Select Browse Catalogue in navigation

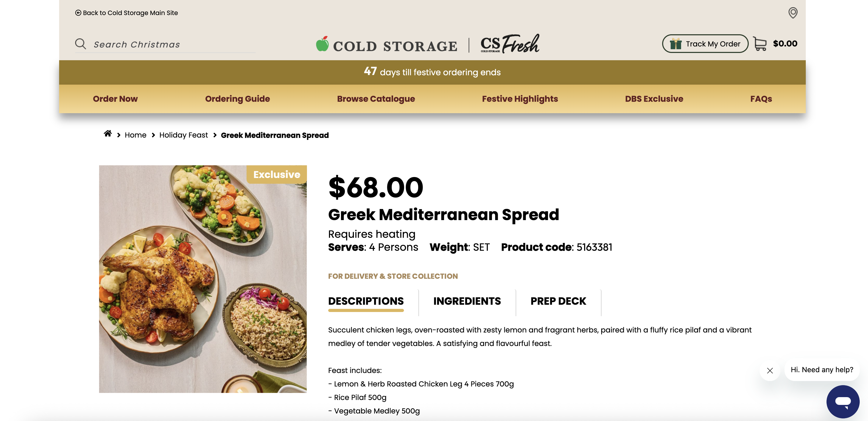tap(376, 99)
